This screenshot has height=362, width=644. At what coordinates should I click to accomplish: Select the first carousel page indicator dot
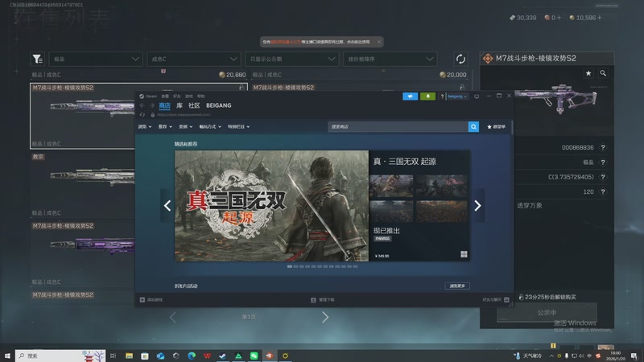point(290,267)
